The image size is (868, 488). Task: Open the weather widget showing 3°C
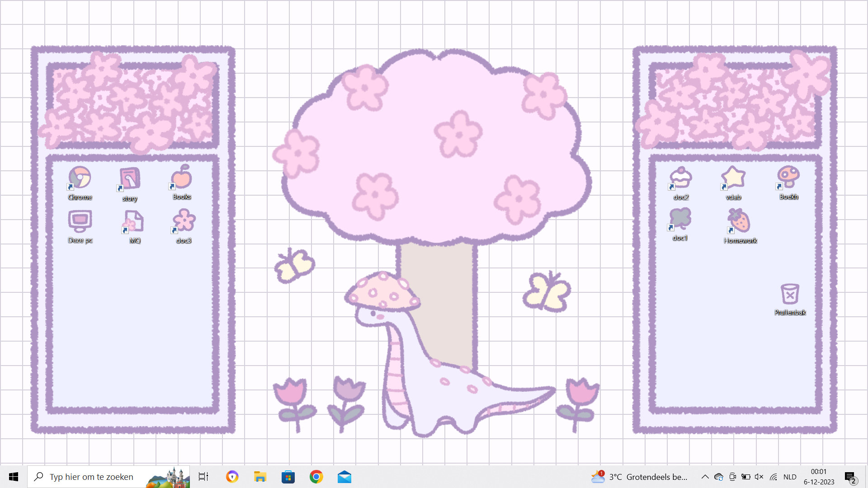coord(616,476)
